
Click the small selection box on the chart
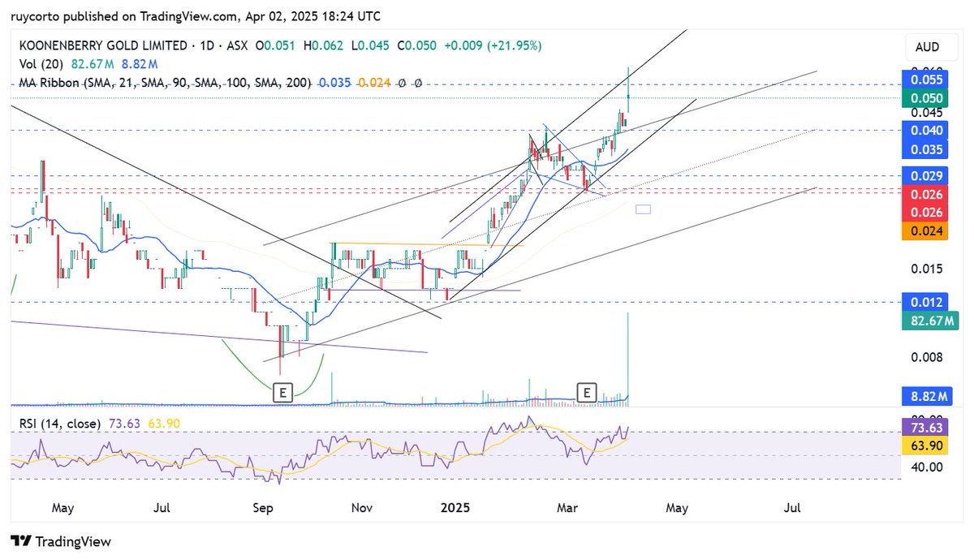point(643,209)
